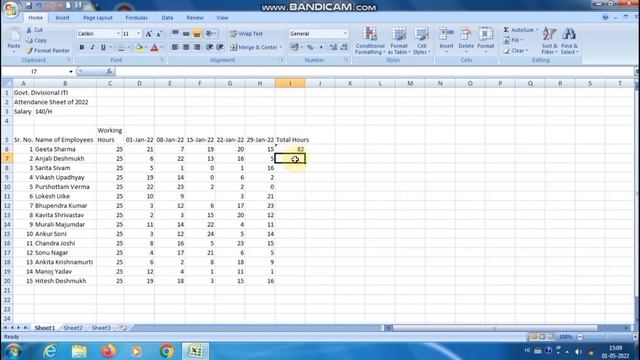Open the Calibri font name dropdown
Image resolution: width=640 pixels, height=360 pixels.
118,34
